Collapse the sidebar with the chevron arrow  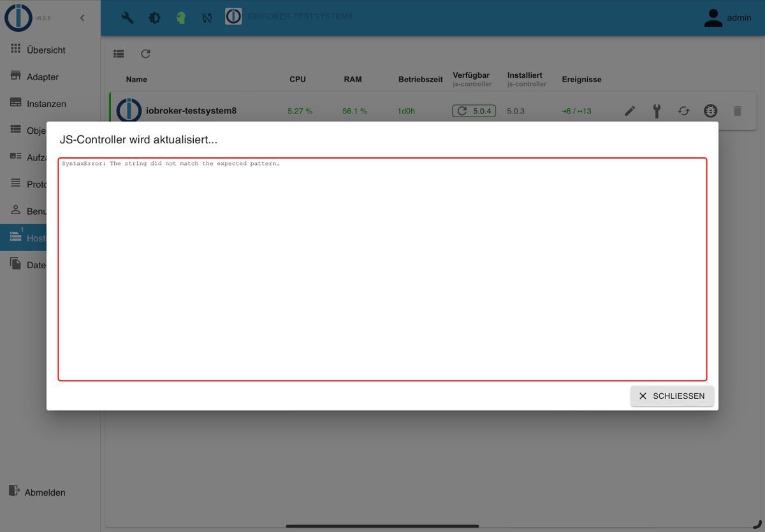(x=82, y=18)
